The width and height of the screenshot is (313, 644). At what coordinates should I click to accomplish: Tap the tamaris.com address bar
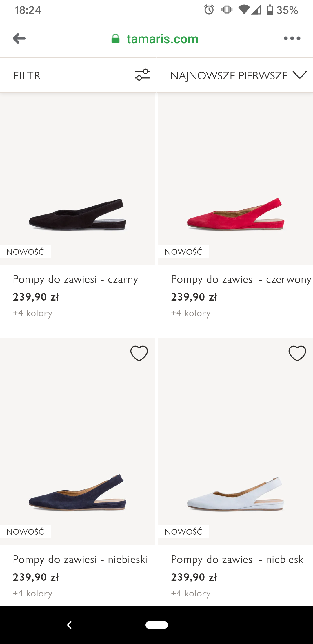pyautogui.click(x=162, y=39)
